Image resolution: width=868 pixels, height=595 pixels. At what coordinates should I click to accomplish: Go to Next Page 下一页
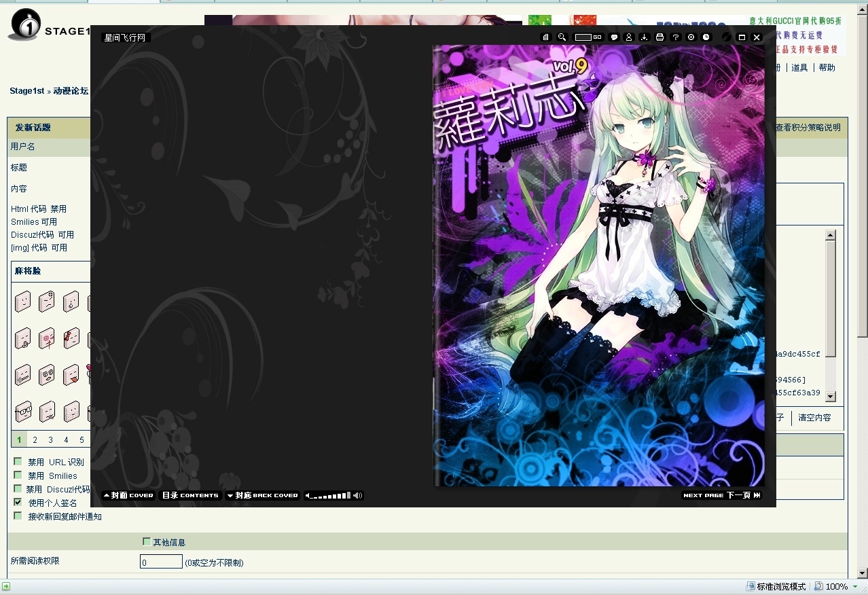click(721, 495)
